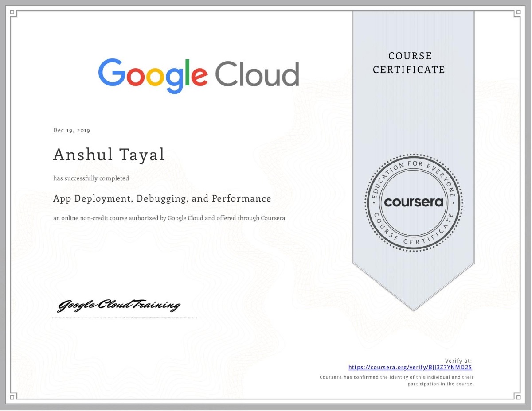Image resolution: width=532 pixels, height=411 pixels.
Task: Click the text "has successfully completed"
Action: 91,178
